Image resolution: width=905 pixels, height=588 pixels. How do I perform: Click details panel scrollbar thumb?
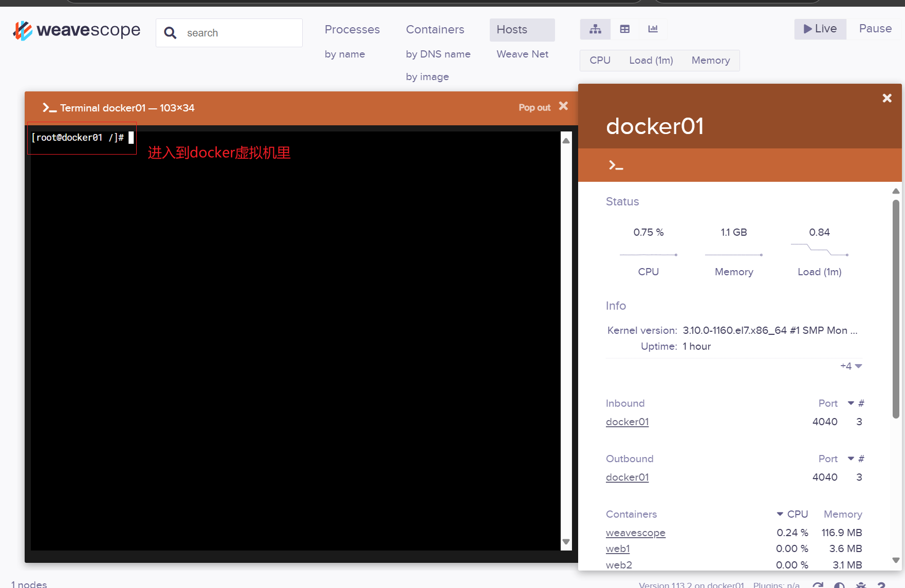(x=896, y=309)
